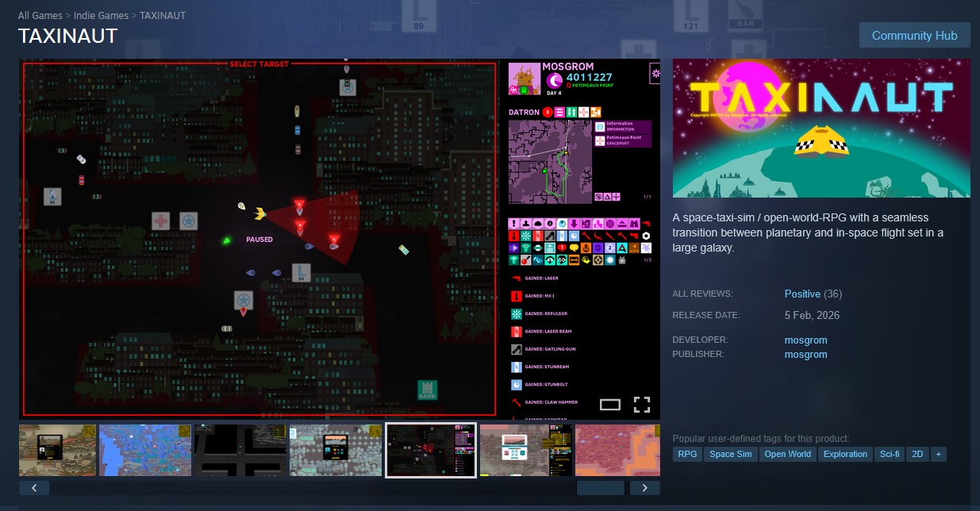Switch screenshot viewer to theater mode
The width and height of the screenshot is (980, 511).
click(x=609, y=405)
